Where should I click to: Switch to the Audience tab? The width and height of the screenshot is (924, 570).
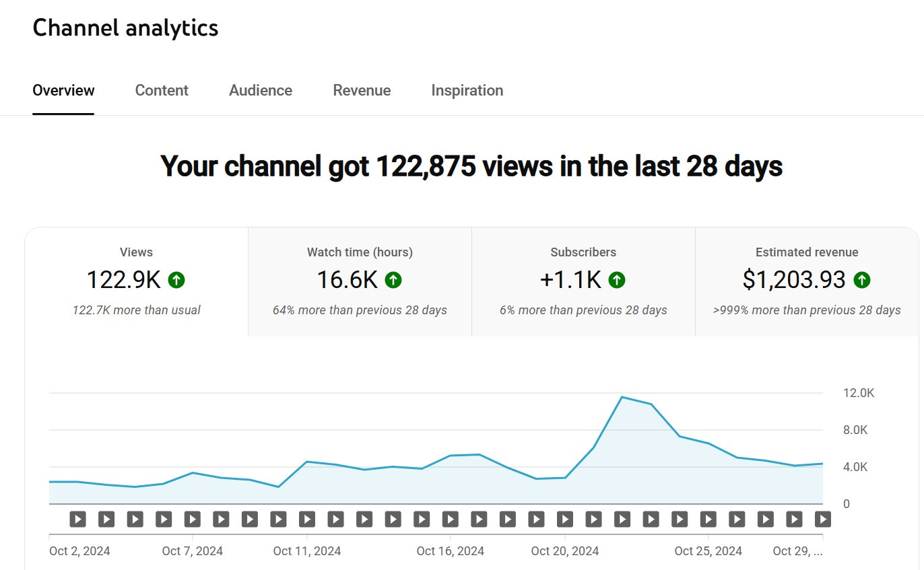(x=261, y=90)
